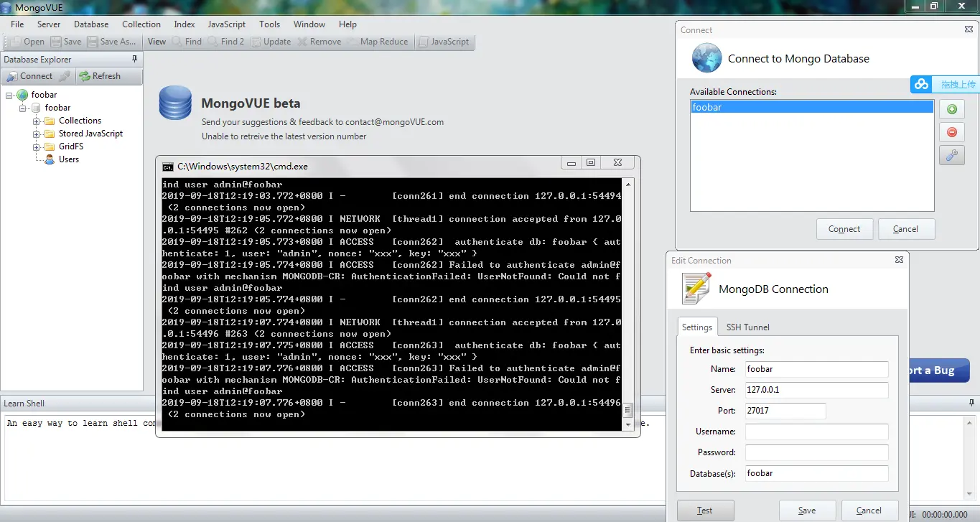
Task: Expand the Stored JavaScript folder
Action: click(x=37, y=134)
